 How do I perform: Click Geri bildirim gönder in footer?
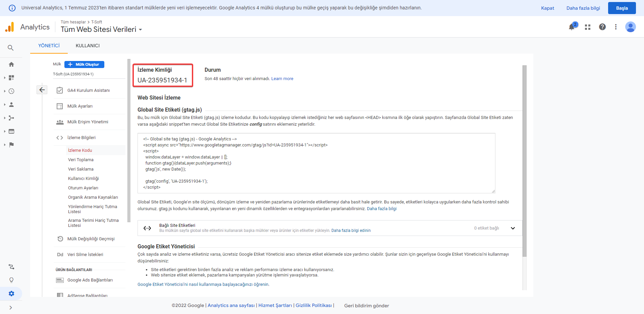[367, 306]
